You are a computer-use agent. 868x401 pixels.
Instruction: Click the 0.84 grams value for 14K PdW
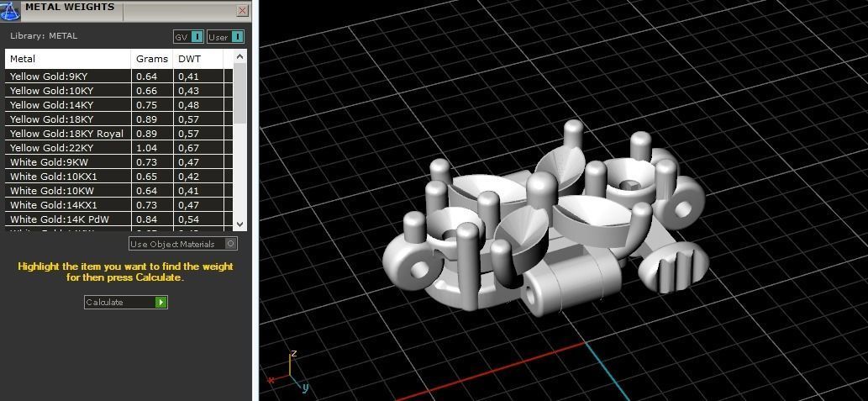click(147, 219)
